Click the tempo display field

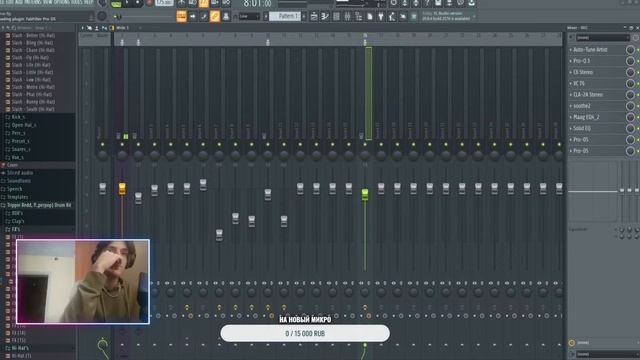[164, 3]
